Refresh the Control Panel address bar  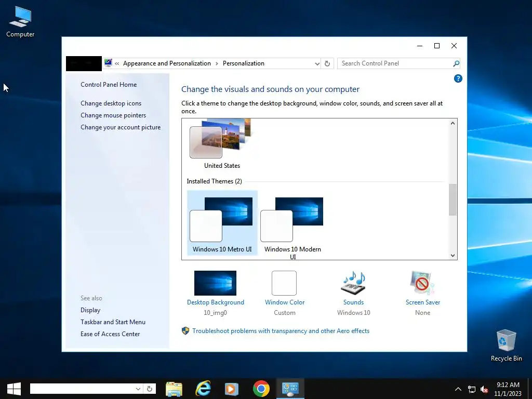327,63
